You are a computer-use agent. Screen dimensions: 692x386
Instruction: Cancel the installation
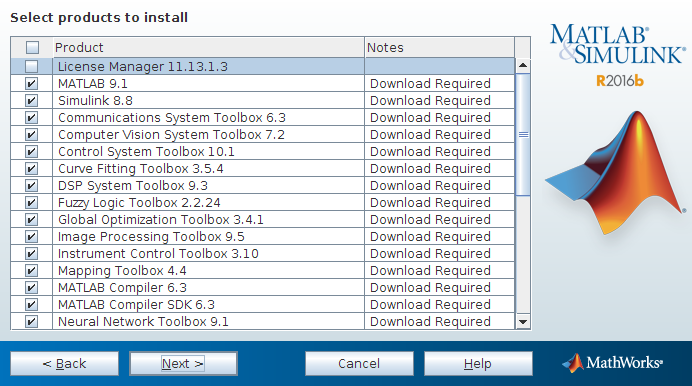[359, 364]
